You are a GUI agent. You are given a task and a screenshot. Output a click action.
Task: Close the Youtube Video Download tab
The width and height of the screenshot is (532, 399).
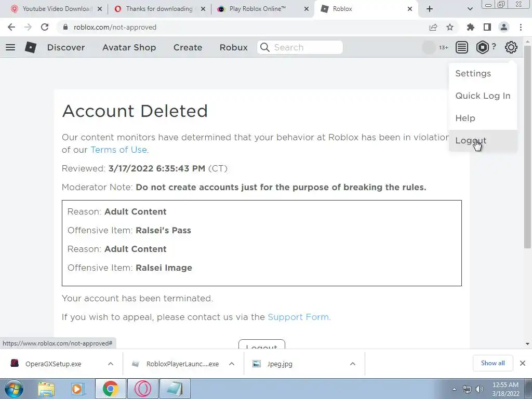[x=100, y=9]
